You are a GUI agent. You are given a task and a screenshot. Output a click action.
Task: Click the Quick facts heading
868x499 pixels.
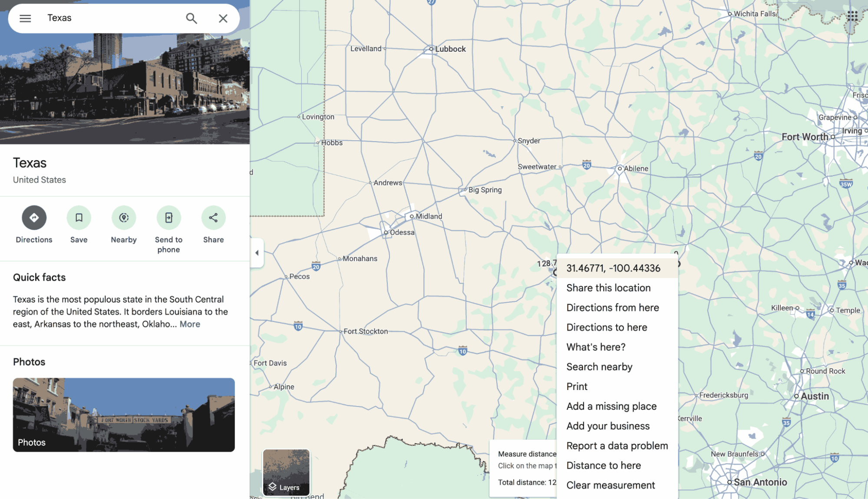point(39,278)
